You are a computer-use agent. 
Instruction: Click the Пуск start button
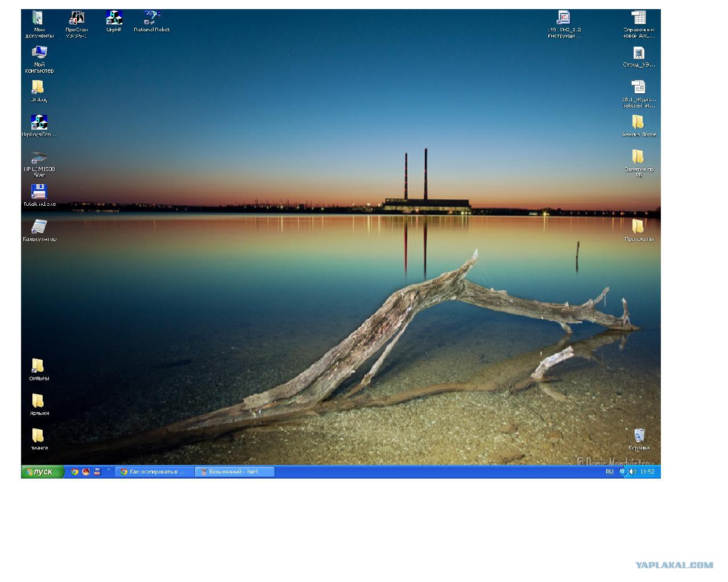tap(43, 472)
